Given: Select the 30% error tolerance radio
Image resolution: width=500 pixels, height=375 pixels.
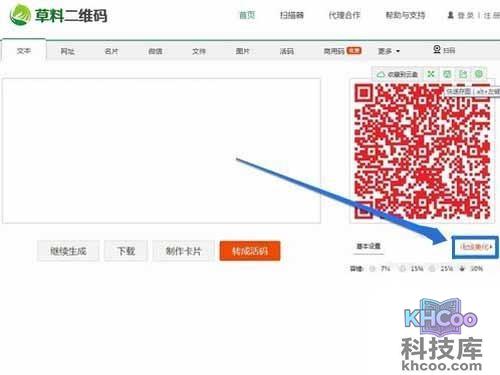Looking at the screenshot, I should (x=462, y=269).
